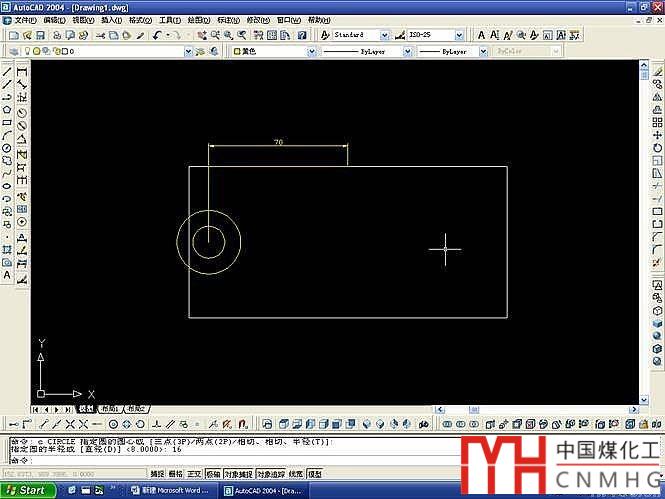
Task: Open Object Snap Settings magnet icon
Action: click(x=243, y=424)
